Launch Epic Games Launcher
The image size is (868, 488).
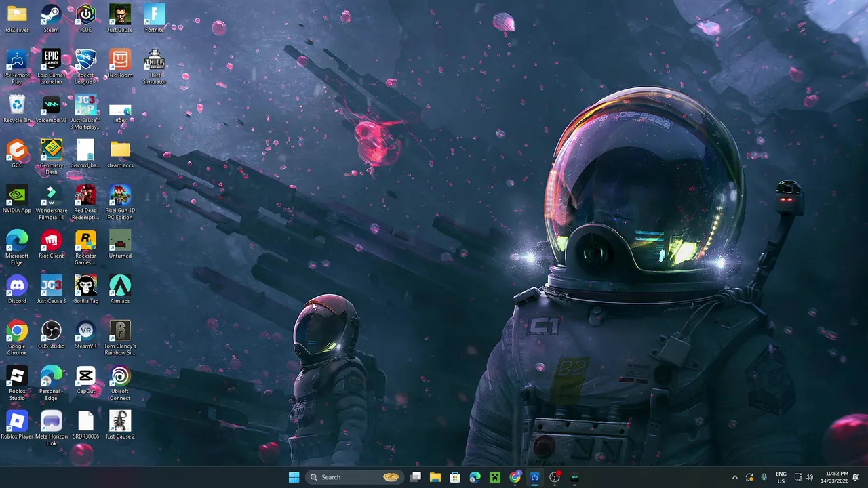click(x=51, y=67)
